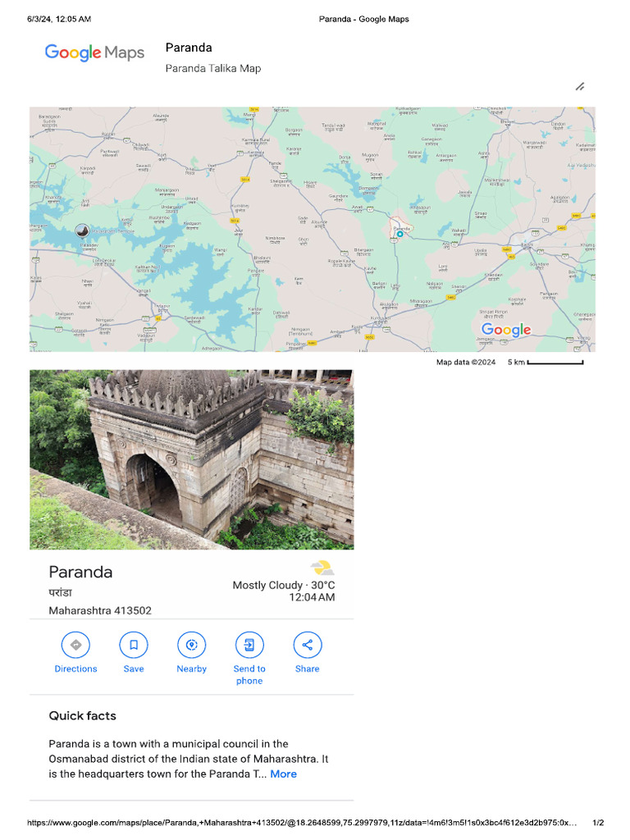The width and height of the screenshot is (630, 840).
Task: Share the Paranda place link
Action: point(307,645)
